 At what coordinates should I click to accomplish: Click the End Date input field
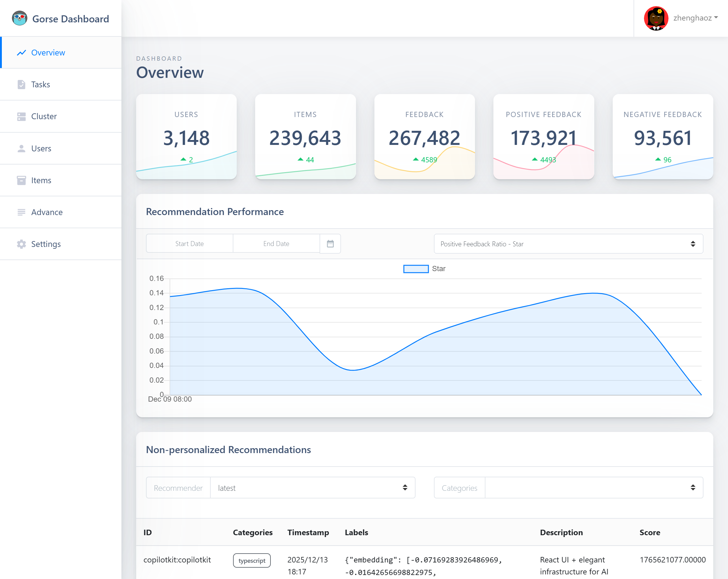(x=276, y=244)
